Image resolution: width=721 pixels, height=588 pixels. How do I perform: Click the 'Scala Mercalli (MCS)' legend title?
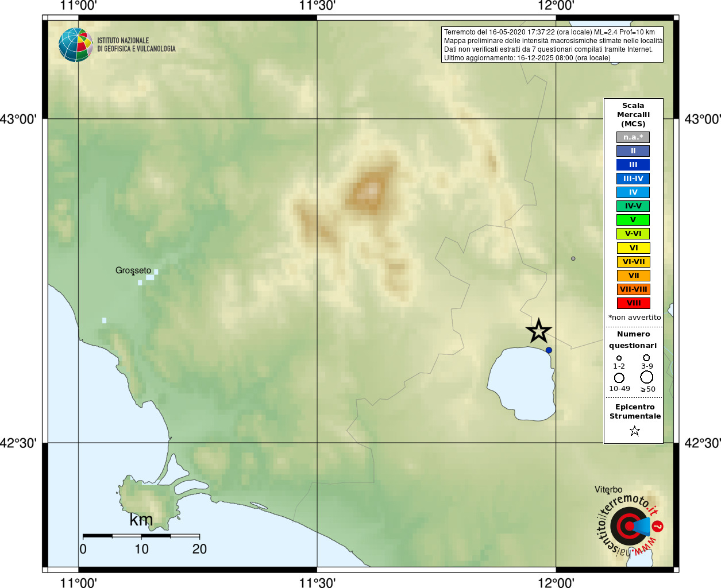pos(633,115)
